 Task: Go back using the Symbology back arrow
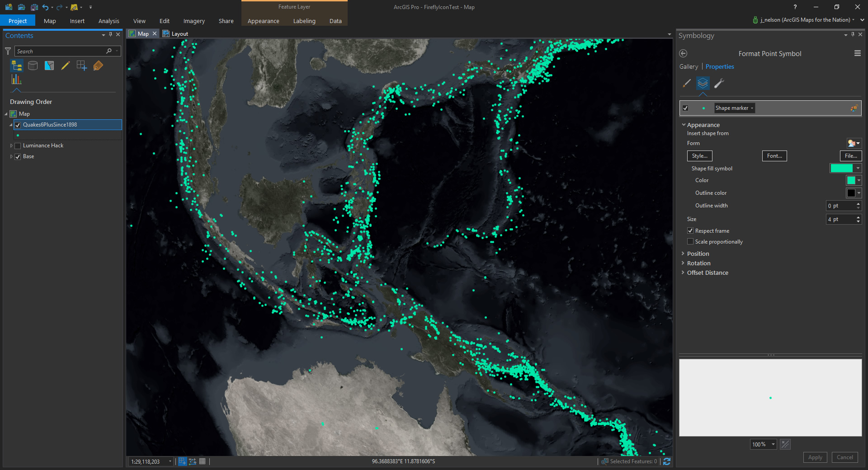[683, 53]
